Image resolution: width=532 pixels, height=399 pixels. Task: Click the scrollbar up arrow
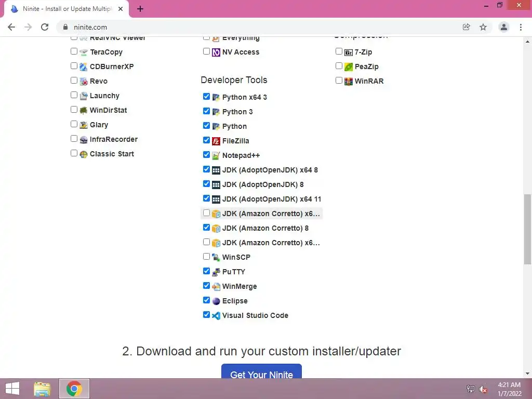click(x=528, y=42)
